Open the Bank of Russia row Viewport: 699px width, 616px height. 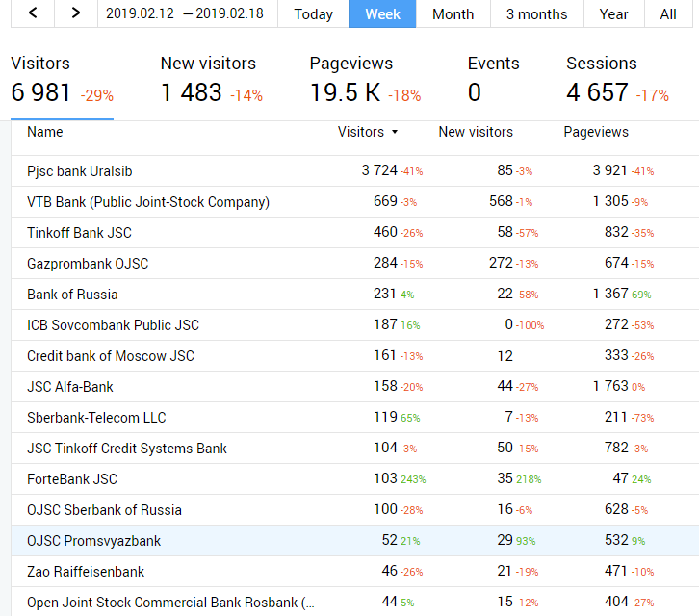pyautogui.click(x=355, y=294)
